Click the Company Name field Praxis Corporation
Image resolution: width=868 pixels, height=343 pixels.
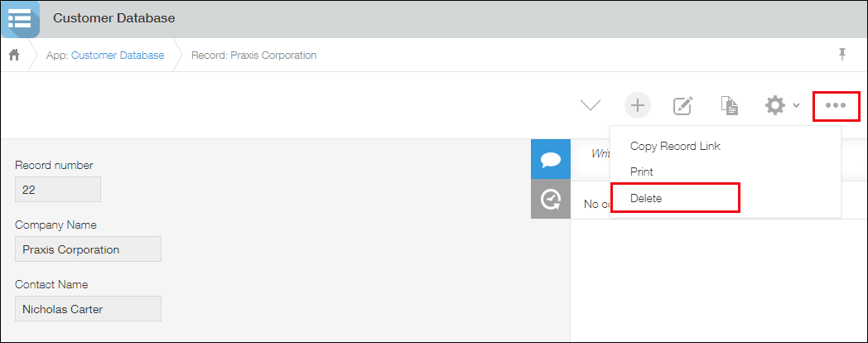click(x=88, y=249)
